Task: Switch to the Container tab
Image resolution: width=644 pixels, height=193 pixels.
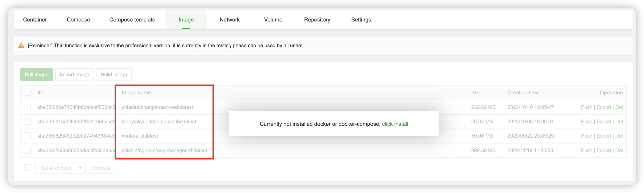Action: 35,20
